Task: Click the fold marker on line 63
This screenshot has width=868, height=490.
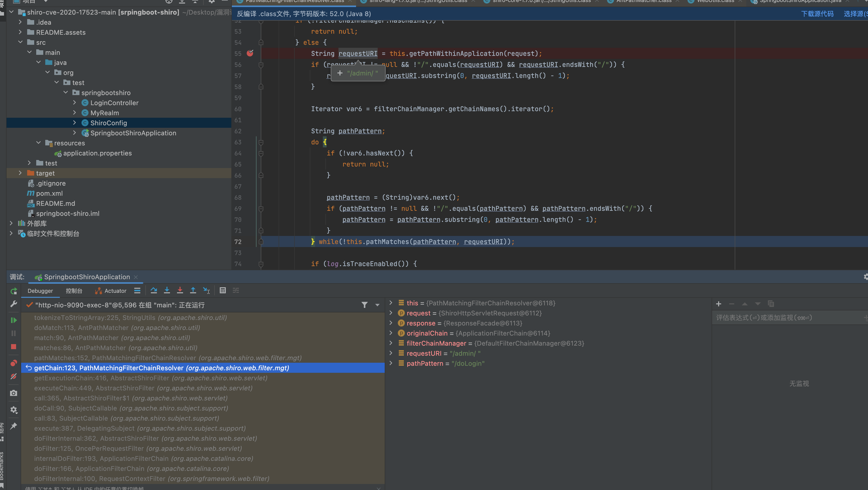Action: 261,142
